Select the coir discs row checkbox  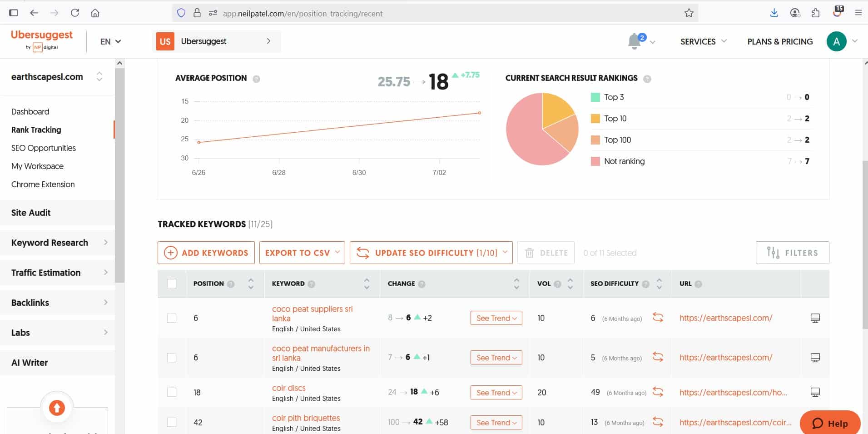[172, 392]
